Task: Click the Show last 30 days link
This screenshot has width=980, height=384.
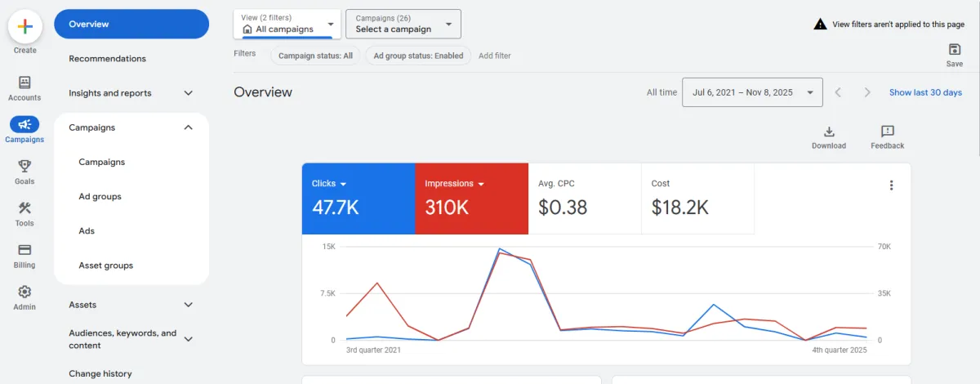Action: tap(925, 92)
